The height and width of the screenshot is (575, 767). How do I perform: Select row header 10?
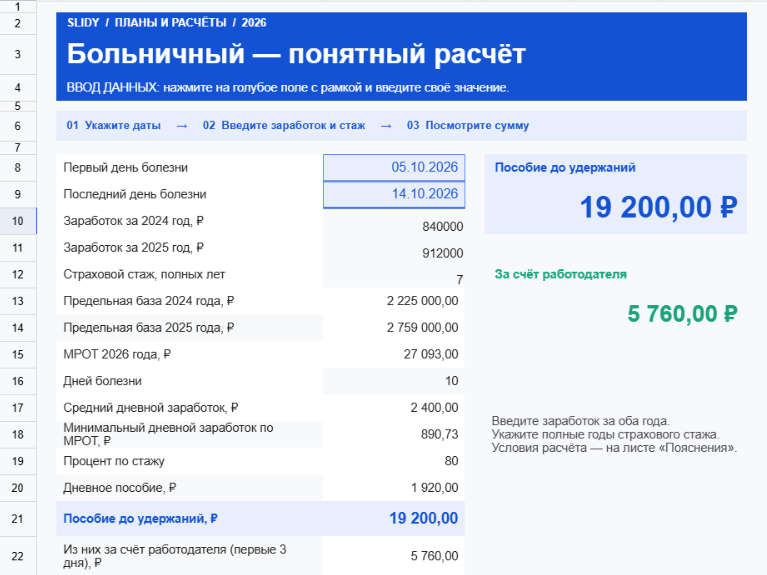pos(18,221)
